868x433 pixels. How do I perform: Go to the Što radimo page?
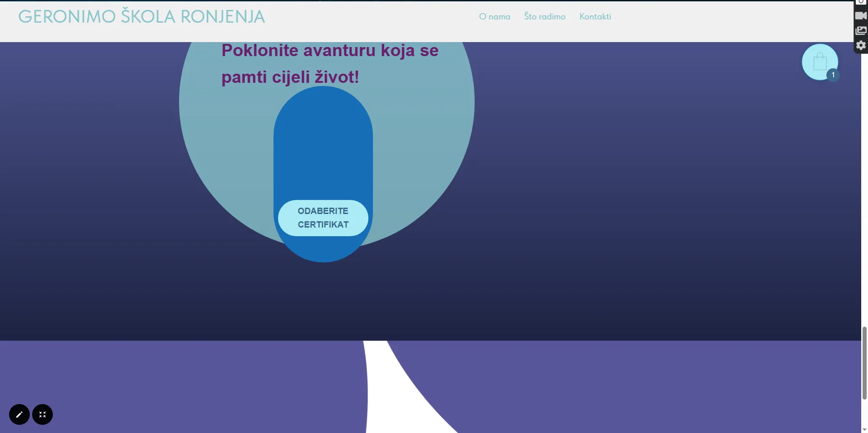coord(544,17)
